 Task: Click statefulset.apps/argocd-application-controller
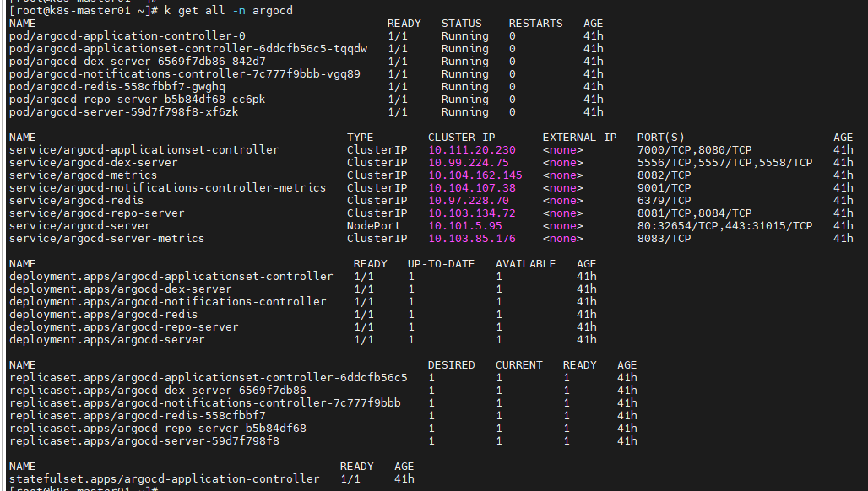pos(165,479)
